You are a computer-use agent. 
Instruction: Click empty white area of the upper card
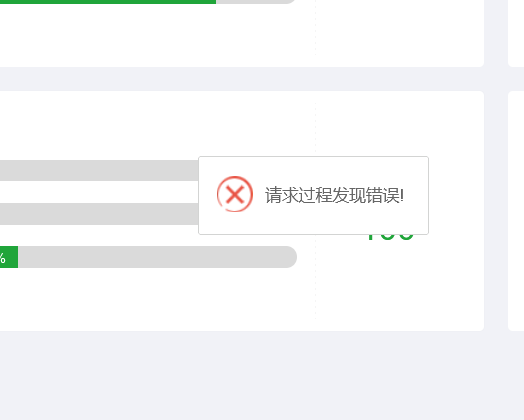[x=150, y=37]
